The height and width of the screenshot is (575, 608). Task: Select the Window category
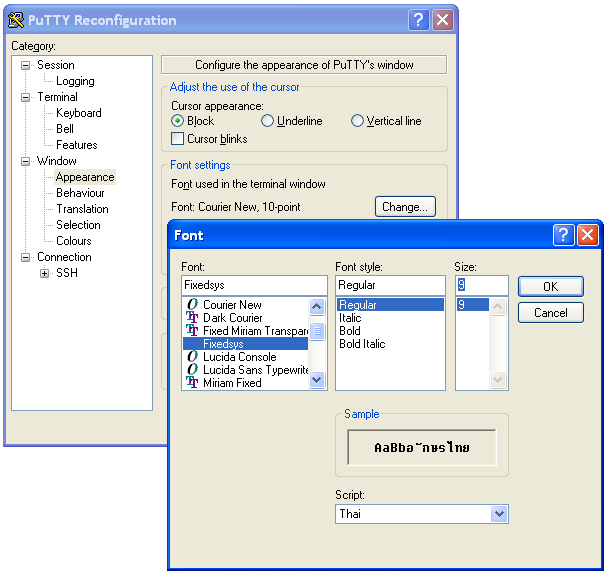(57, 161)
